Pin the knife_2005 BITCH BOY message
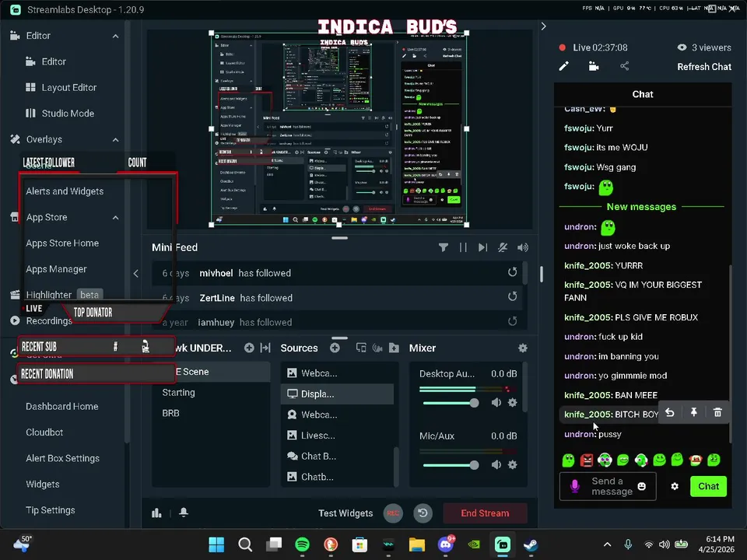Viewport: 747px width, 560px height. point(693,412)
